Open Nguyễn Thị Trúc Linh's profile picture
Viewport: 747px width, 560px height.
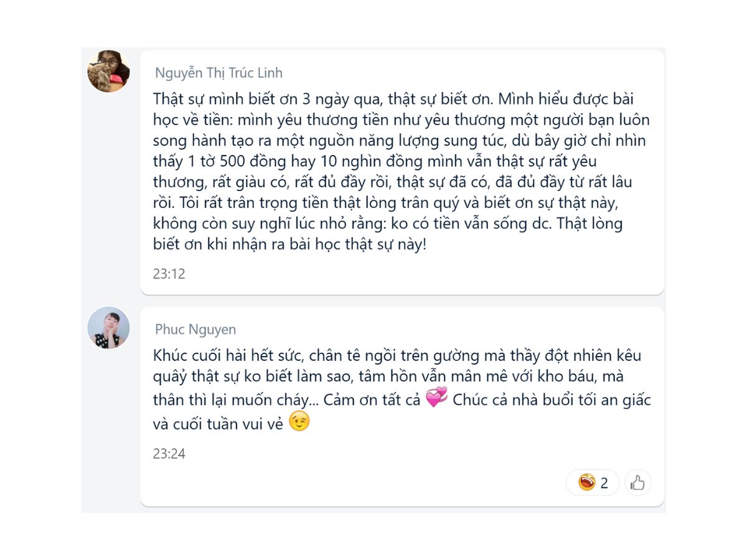(x=108, y=71)
